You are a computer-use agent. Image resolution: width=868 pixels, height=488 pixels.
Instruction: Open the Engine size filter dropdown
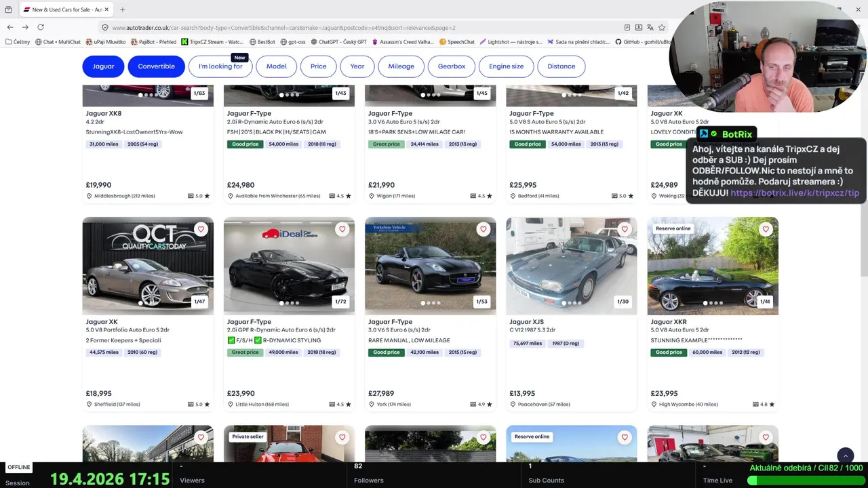point(507,66)
